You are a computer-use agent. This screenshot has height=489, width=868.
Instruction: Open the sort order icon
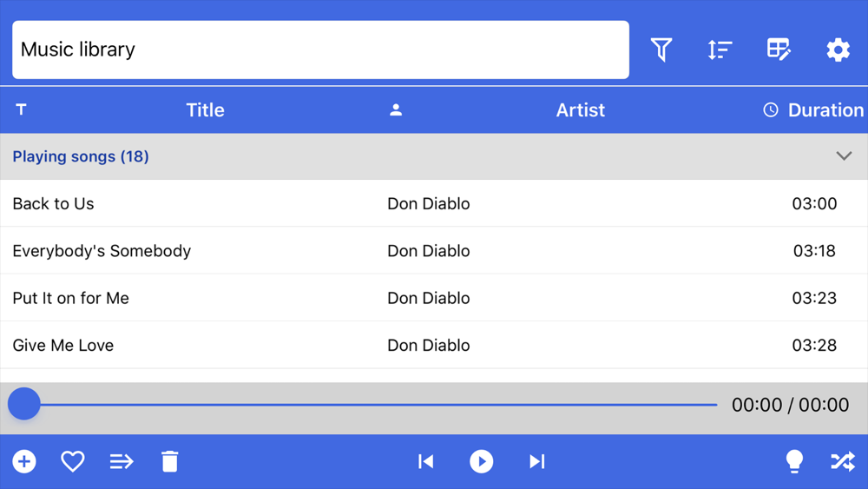(x=720, y=50)
